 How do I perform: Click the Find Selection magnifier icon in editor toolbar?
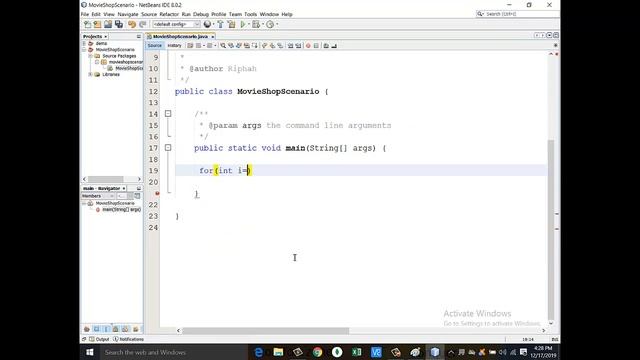pyautogui.click(x=223, y=46)
